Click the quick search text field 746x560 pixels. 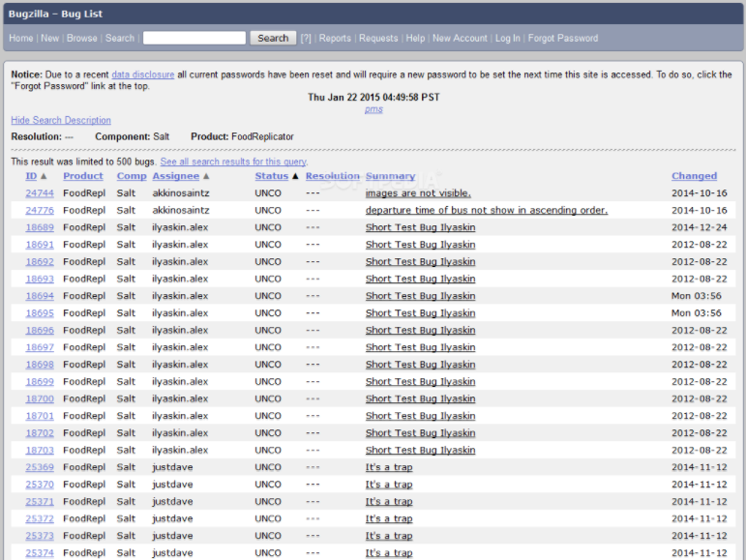(194, 39)
